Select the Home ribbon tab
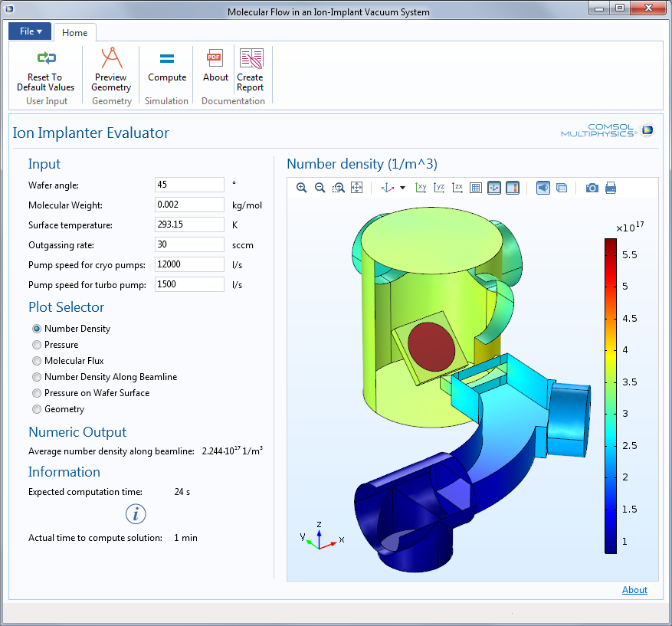Image resolution: width=672 pixels, height=626 pixels. point(74,32)
